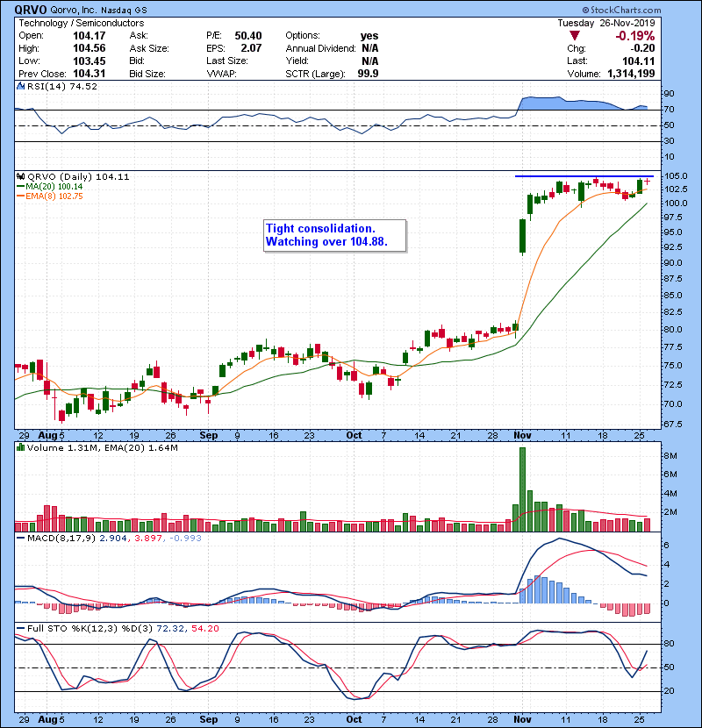Click the blue horizontal resistance line near 105
The width and height of the screenshot is (702, 728).
click(584, 176)
